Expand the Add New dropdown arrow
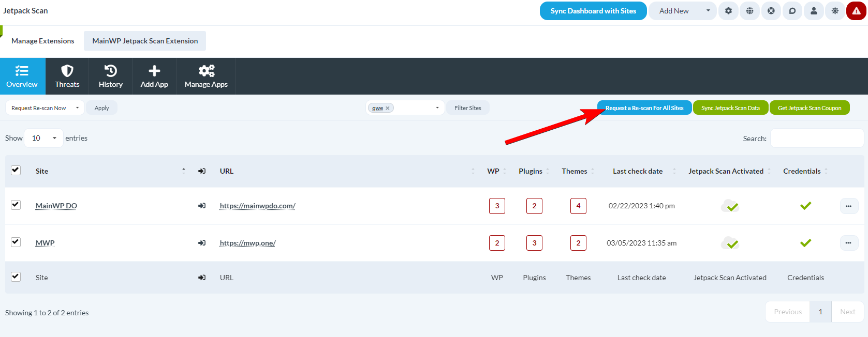Viewport: 868px width, 337px height. (x=708, y=11)
